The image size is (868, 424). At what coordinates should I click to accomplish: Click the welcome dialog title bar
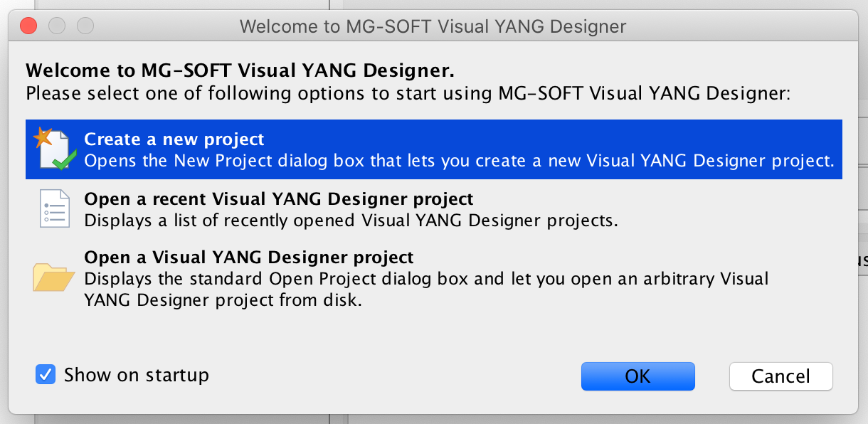[x=433, y=26]
